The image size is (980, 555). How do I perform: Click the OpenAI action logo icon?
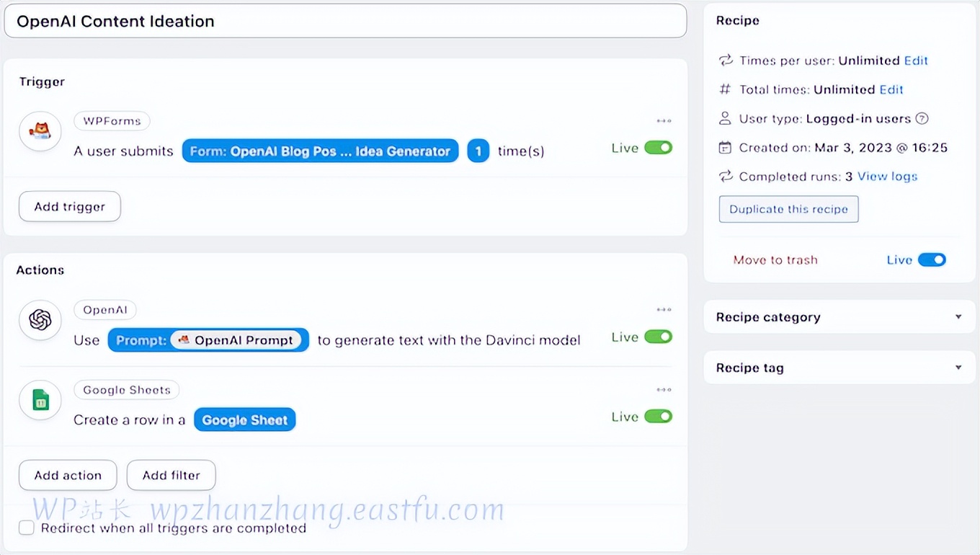pyautogui.click(x=40, y=320)
